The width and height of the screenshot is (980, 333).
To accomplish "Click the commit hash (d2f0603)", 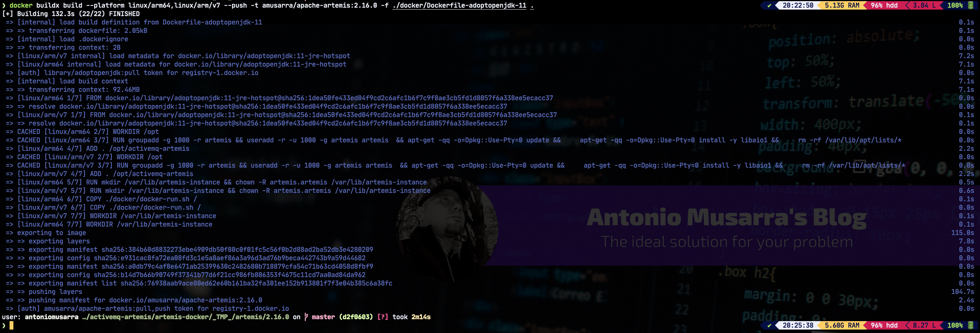I will (356, 317).
